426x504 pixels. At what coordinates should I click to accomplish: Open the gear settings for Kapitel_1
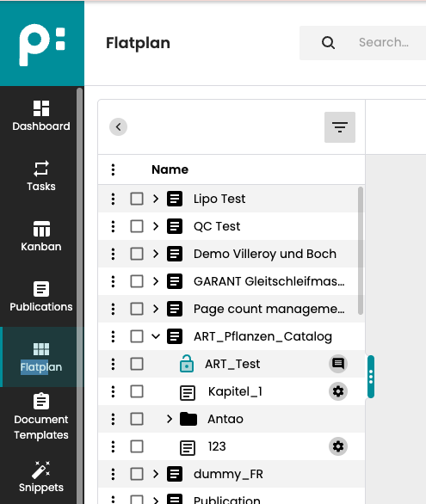coord(338,391)
